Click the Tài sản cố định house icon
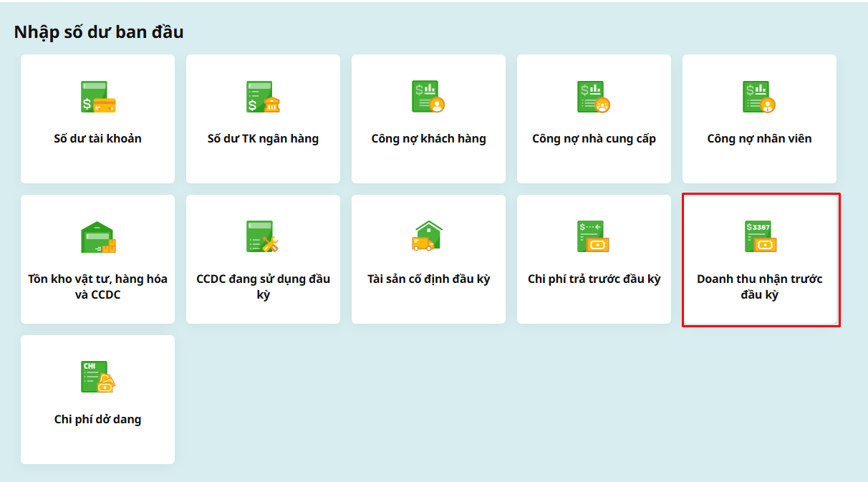 point(428,236)
